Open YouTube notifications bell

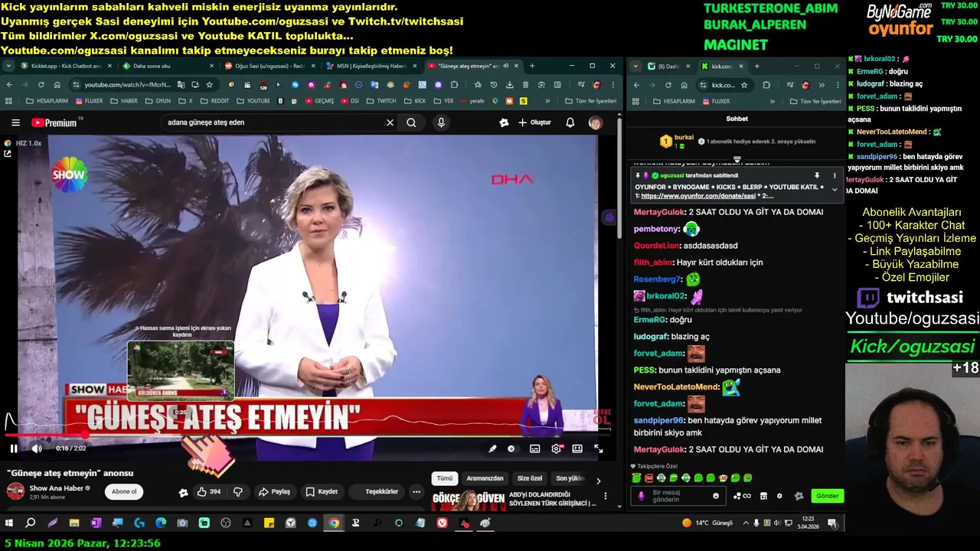(570, 122)
